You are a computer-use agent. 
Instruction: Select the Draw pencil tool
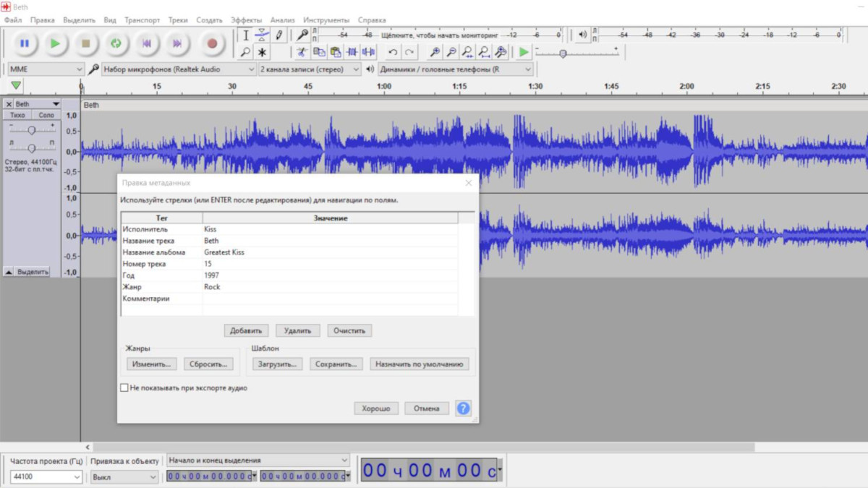[278, 35]
